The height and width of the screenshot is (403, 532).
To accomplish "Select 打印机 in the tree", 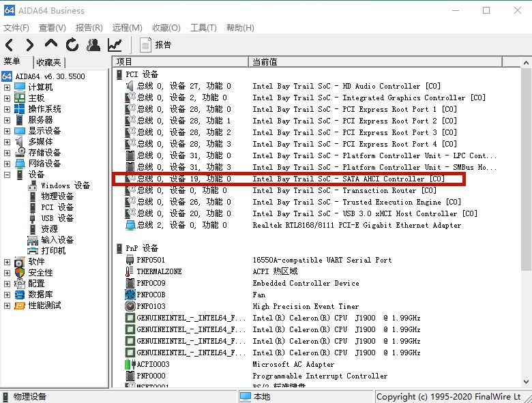I will tap(53, 251).
